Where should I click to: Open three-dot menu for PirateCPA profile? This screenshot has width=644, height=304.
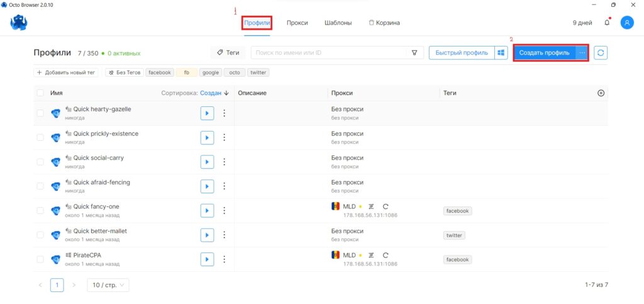point(225,259)
